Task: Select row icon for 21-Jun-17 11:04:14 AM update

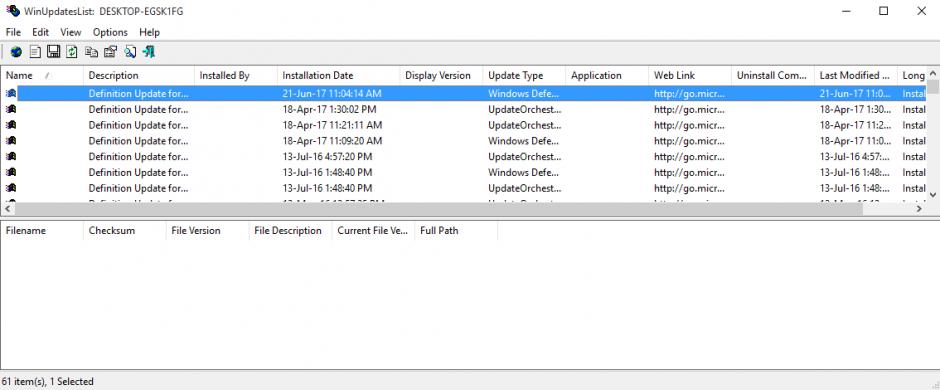Action: [x=11, y=93]
